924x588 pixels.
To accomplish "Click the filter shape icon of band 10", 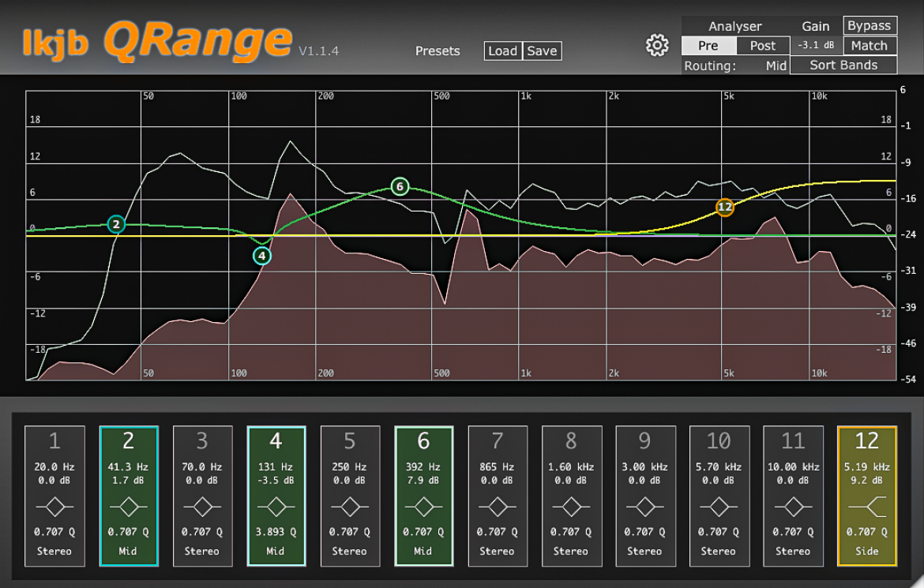I will (x=719, y=507).
